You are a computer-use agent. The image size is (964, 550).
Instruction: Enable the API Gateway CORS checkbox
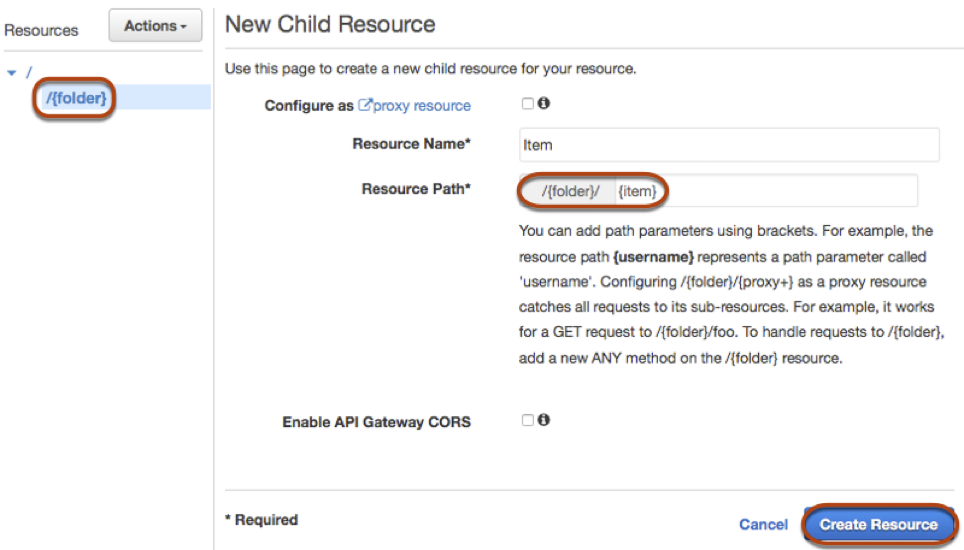527,420
